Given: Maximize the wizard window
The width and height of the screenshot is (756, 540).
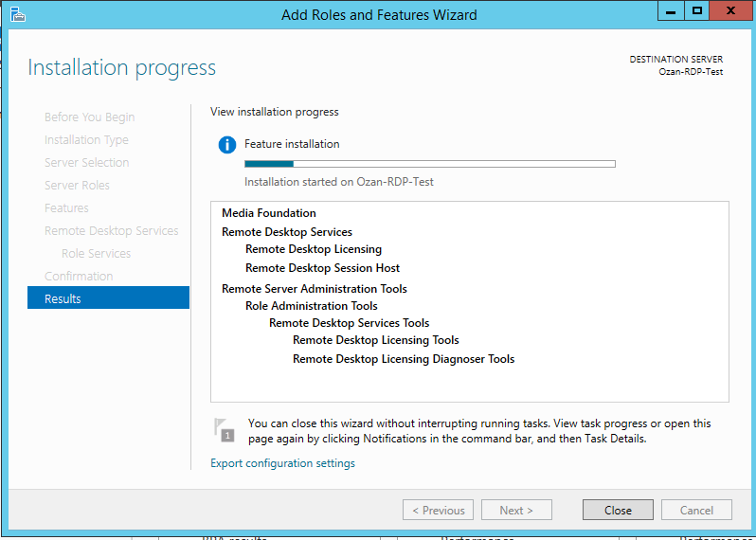Looking at the screenshot, I should tap(697, 11).
